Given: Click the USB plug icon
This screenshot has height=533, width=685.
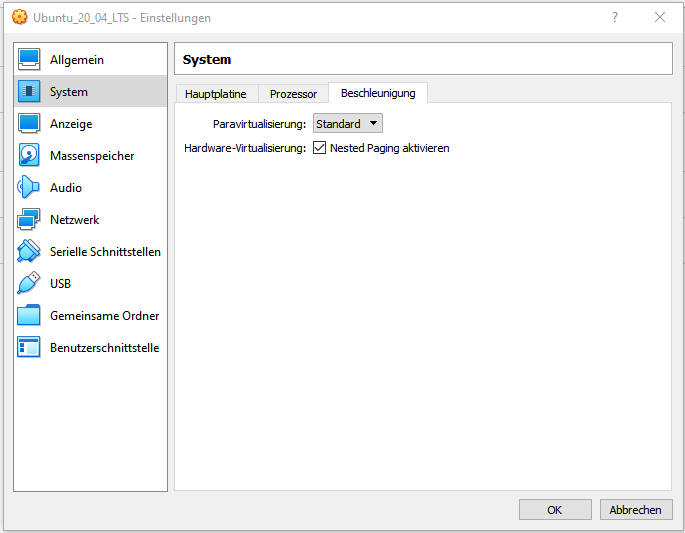Looking at the screenshot, I should [29, 283].
